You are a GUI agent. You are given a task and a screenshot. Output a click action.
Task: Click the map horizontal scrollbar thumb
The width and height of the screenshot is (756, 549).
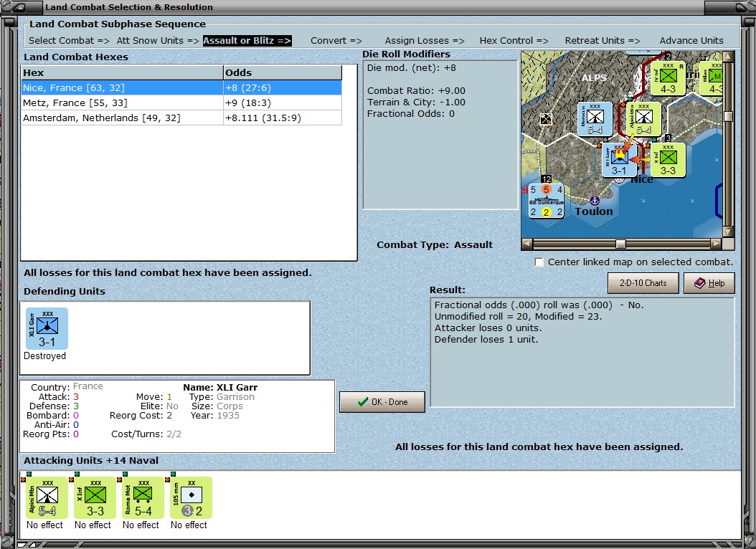click(621, 244)
